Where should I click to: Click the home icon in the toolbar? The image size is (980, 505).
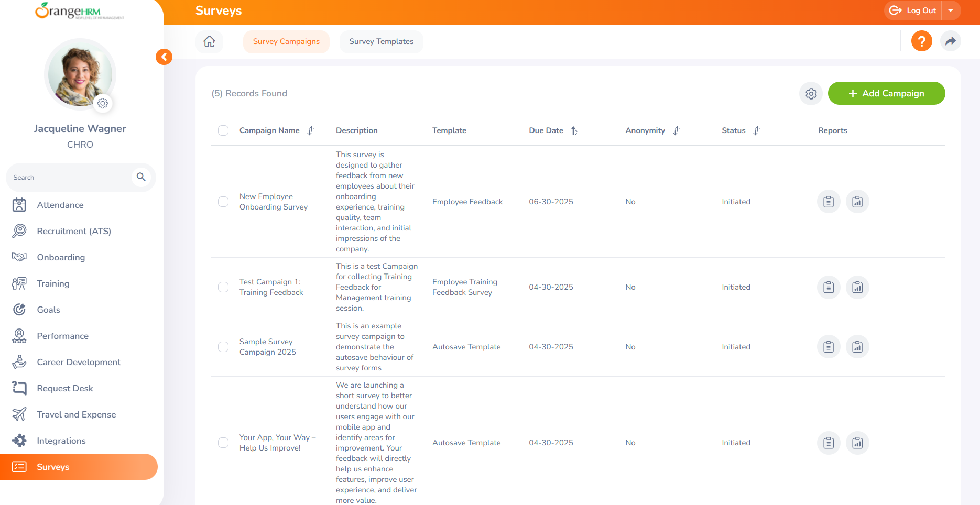point(209,41)
